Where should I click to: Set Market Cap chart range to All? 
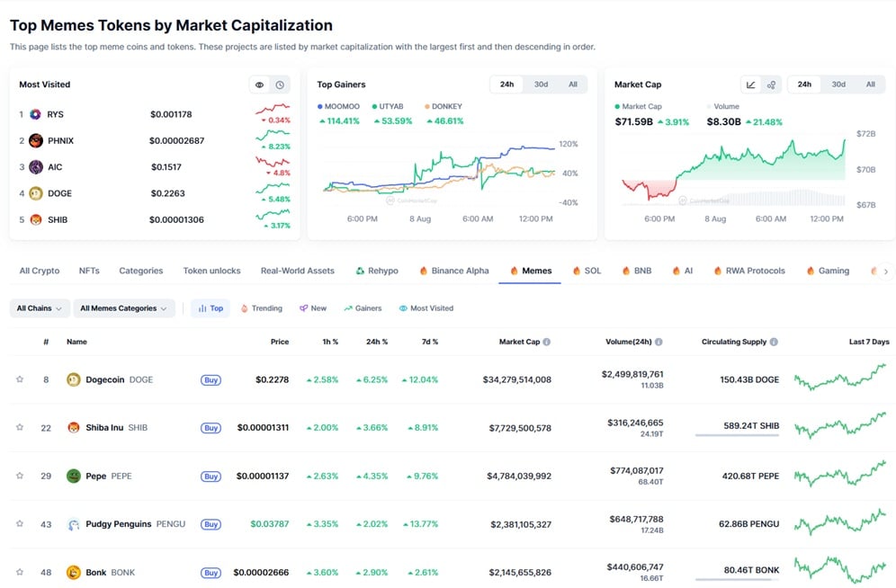[x=870, y=85]
